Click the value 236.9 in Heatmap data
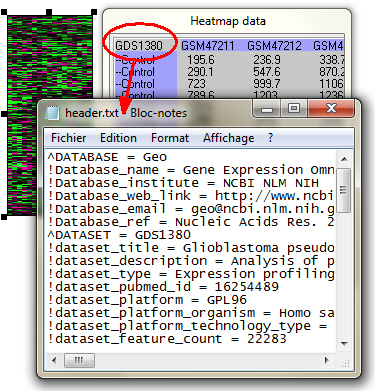Image resolution: width=375 pixels, height=391 pixels. (267, 60)
